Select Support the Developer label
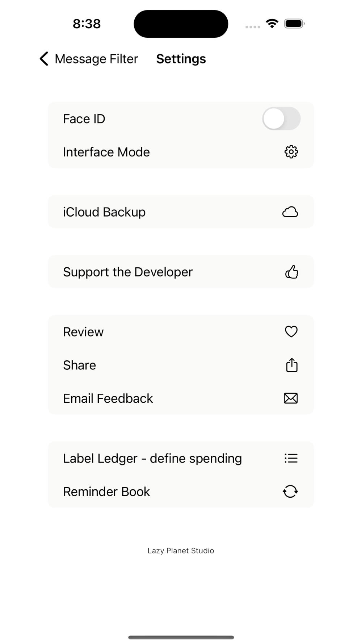The height and width of the screenshot is (644, 362). [128, 272]
